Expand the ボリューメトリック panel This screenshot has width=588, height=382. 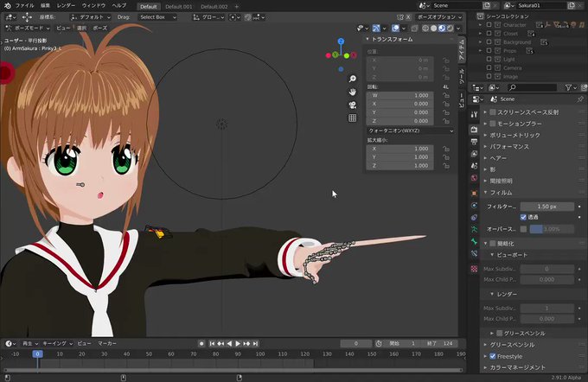coord(485,135)
